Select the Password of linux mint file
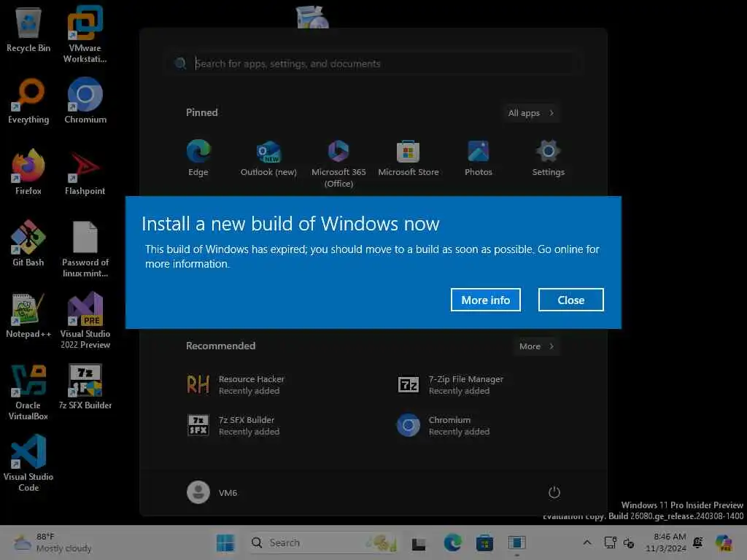Screen dimensions: 747x560 [x=85, y=249]
